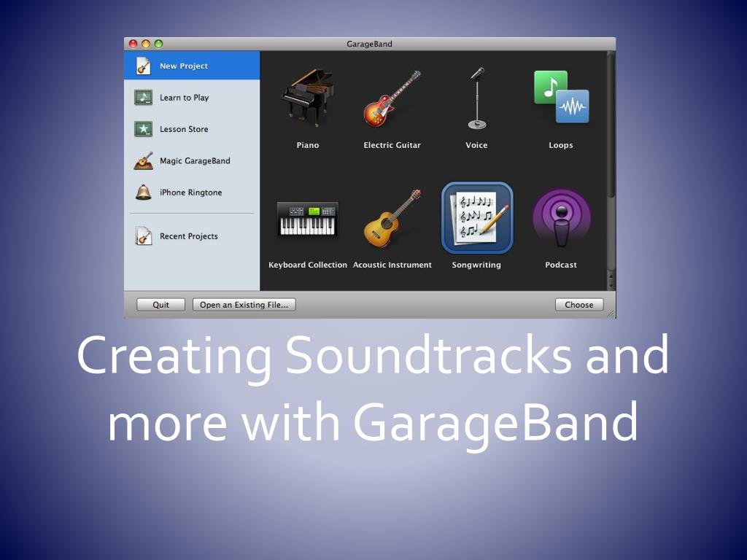Viewport: 747px width, 560px height.
Task: Click the Piano label text
Action: (x=308, y=145)
